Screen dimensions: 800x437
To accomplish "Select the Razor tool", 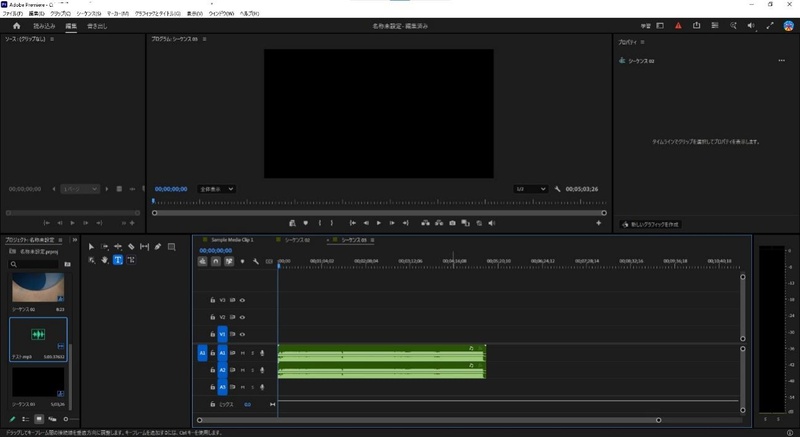I will tap(131, 247).
